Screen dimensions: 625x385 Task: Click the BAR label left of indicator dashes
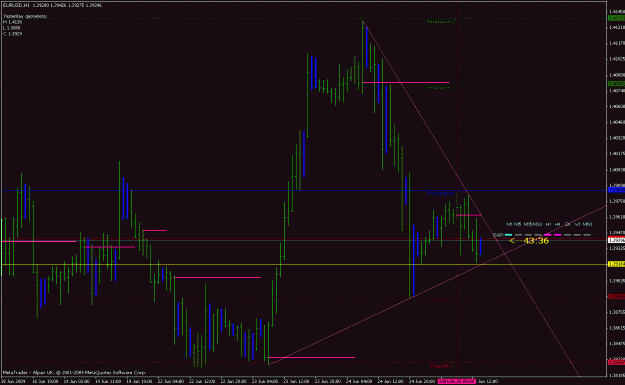coord(498,235)
